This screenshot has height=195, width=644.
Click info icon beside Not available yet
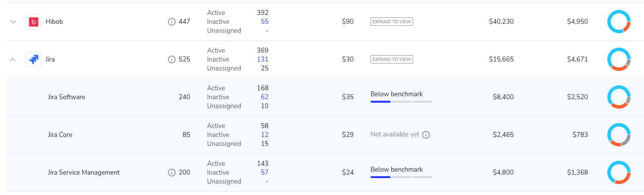[426, 135]
